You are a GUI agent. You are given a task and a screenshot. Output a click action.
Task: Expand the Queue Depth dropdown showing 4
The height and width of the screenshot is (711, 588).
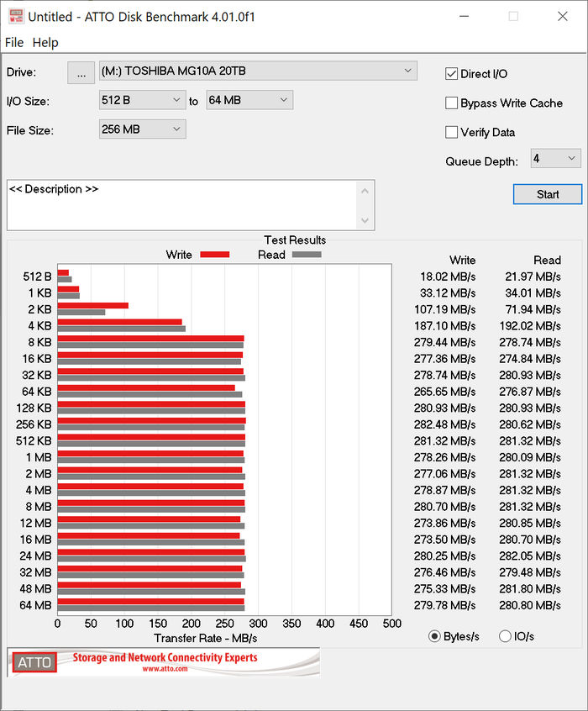(x=556, y=158)
